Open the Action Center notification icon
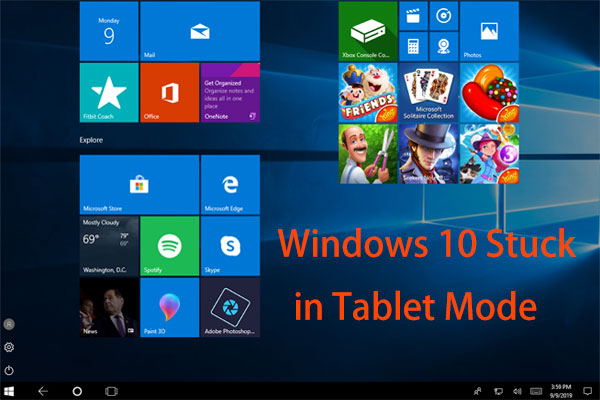 587,391
